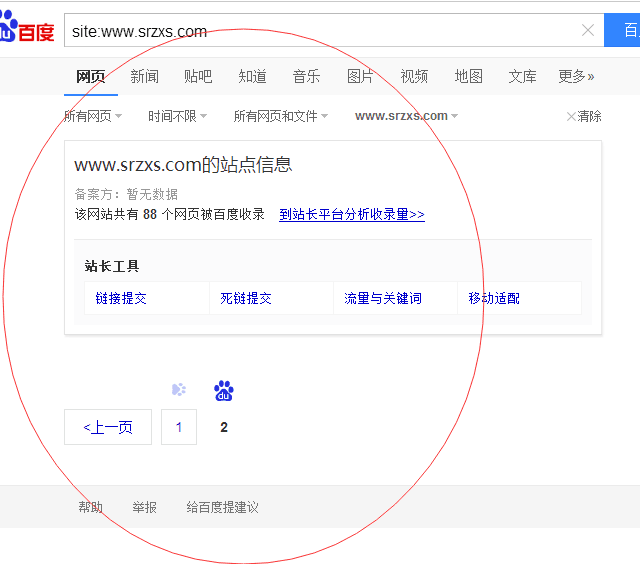
Task: Click the 链接提交 webmaster tool link
Action: point(121,298)
